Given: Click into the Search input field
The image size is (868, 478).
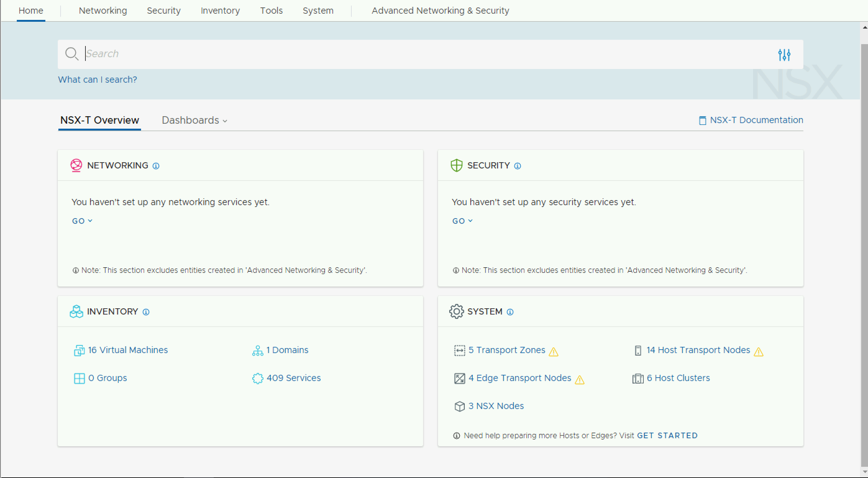Looking at the screenshot, I should click(404, 54).
